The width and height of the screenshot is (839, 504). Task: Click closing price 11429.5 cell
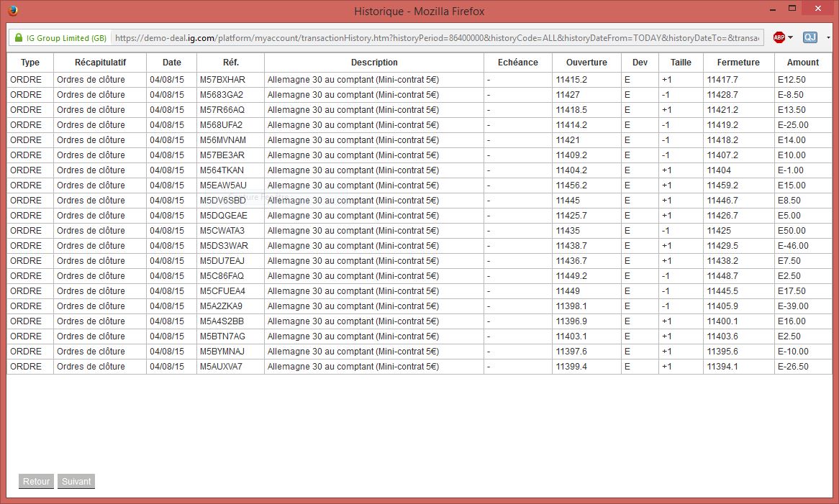pyautogui.click(x=739, y=246)
